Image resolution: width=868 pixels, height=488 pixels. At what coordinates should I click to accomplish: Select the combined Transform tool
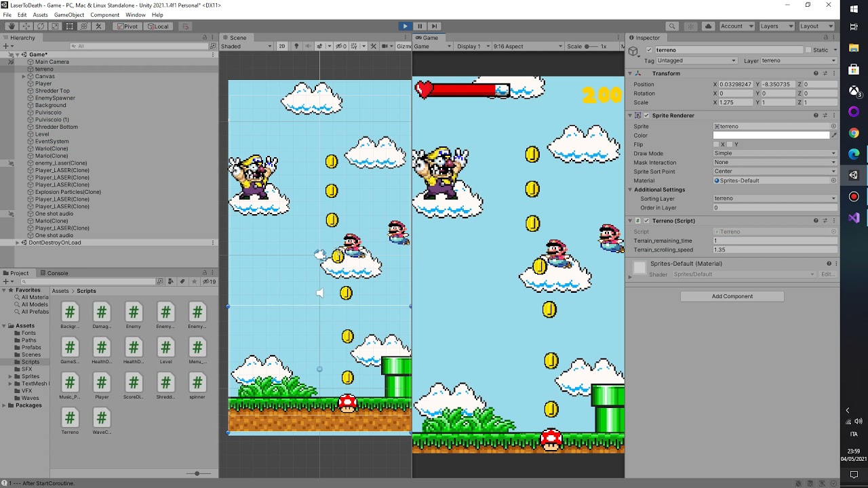click(x=84, y=26)
